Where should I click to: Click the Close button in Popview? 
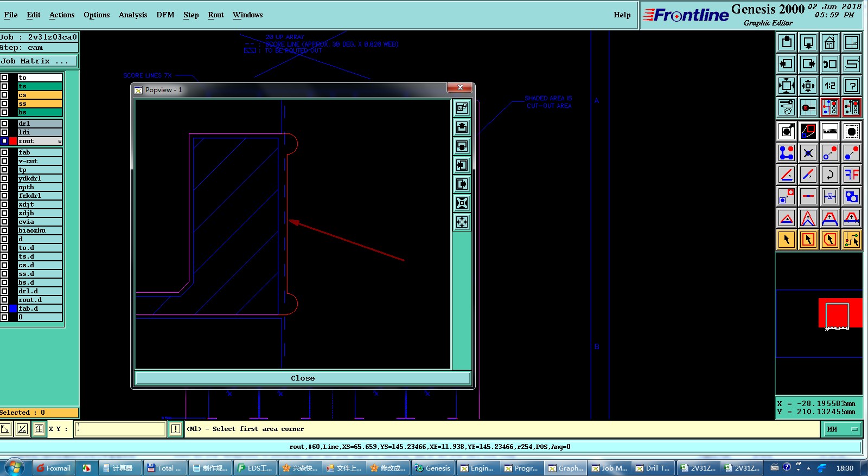pos(303,378)
